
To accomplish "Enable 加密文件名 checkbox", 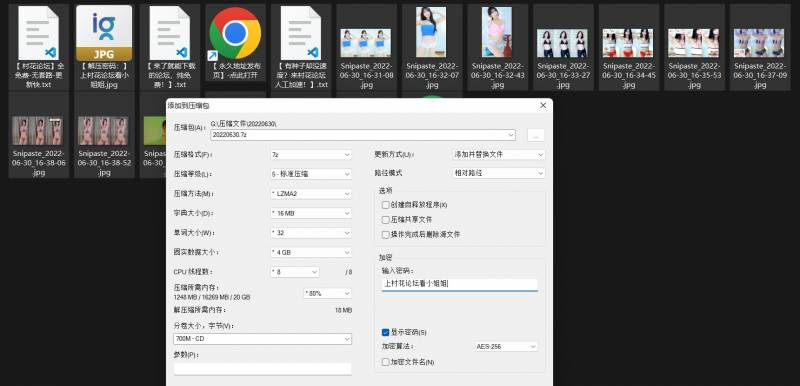I will (386, 362).
